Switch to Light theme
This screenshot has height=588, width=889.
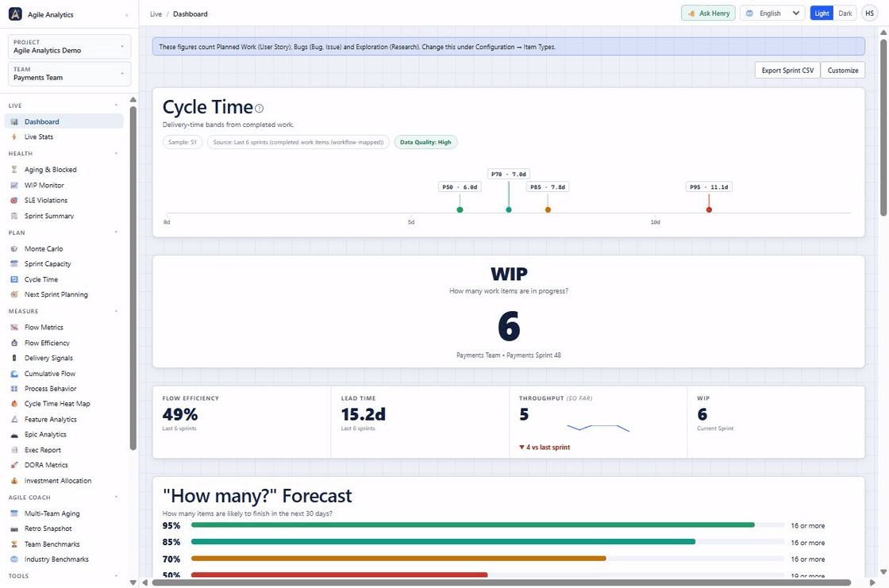click(x=822, y=13)
